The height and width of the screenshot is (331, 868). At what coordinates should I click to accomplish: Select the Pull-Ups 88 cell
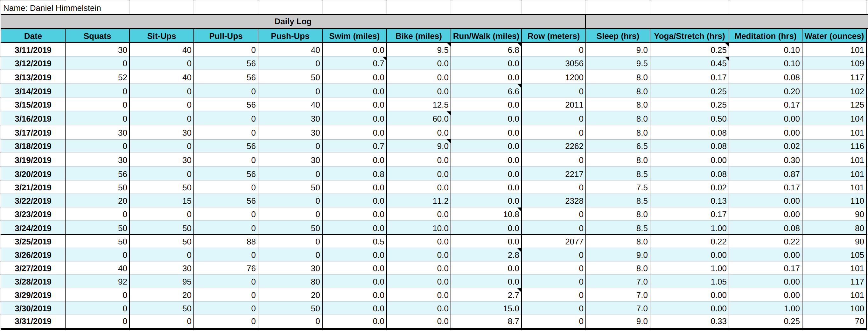click(225, 241)
